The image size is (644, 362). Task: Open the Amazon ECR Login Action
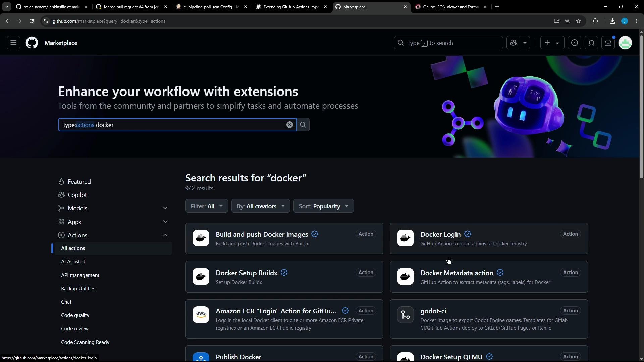[x=276, y=311]
